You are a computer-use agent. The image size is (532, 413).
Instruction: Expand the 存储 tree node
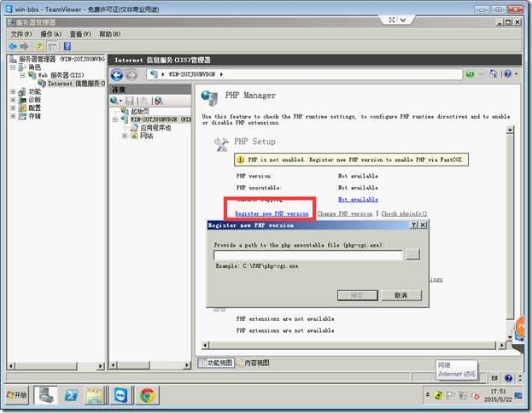pyautogui.click(x=13, y=116)
